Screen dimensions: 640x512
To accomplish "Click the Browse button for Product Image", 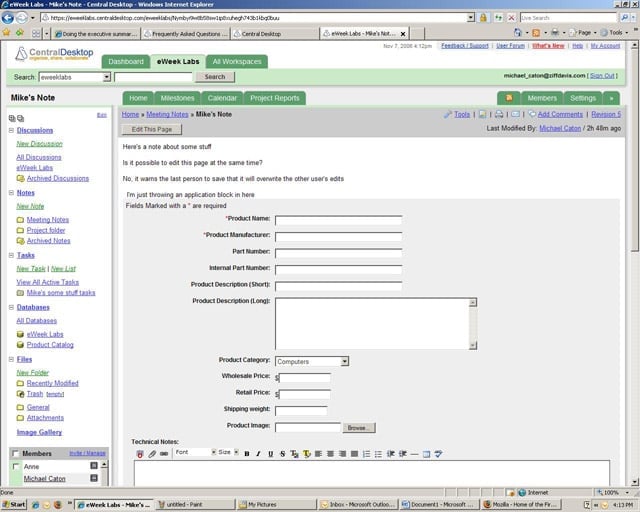I will pyautogui.click(x=359, y=427).
